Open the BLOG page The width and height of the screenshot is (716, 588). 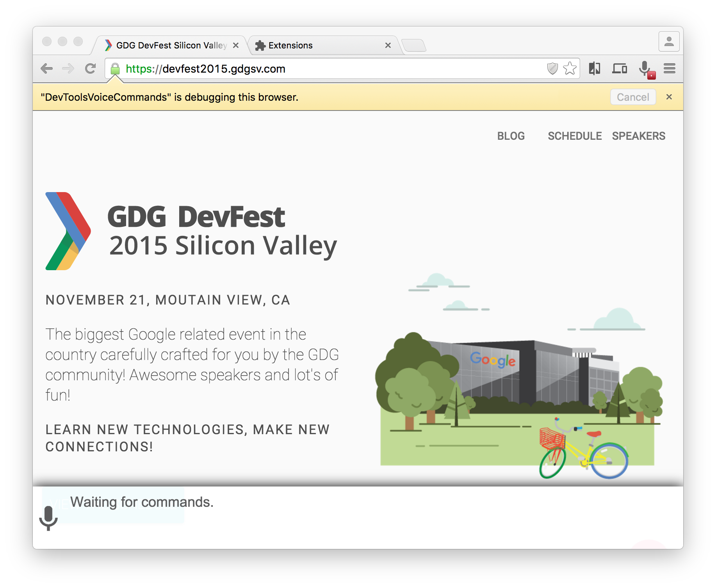click(510, 136)
